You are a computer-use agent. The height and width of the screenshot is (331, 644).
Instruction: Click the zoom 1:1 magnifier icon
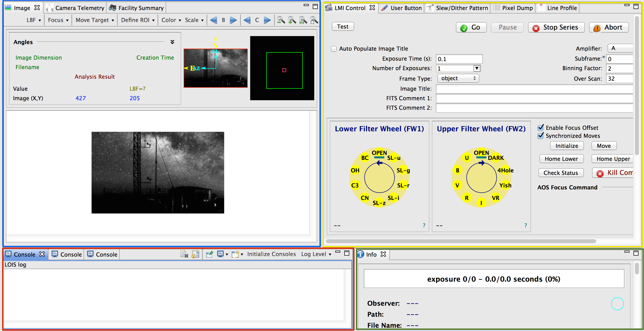(303, 20)
